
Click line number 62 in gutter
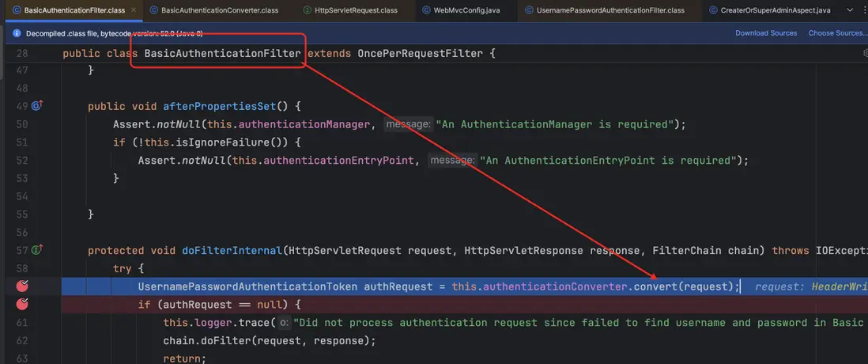coord(21,340)
